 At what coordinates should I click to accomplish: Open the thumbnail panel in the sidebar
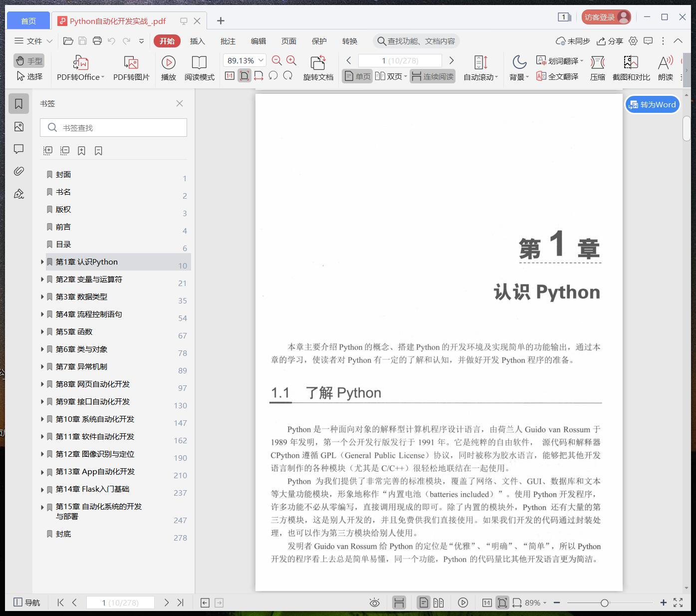[x=18, y=127]
